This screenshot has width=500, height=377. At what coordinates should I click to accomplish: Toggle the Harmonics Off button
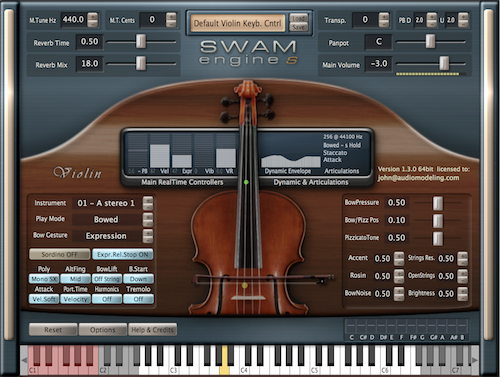point(107,299)
